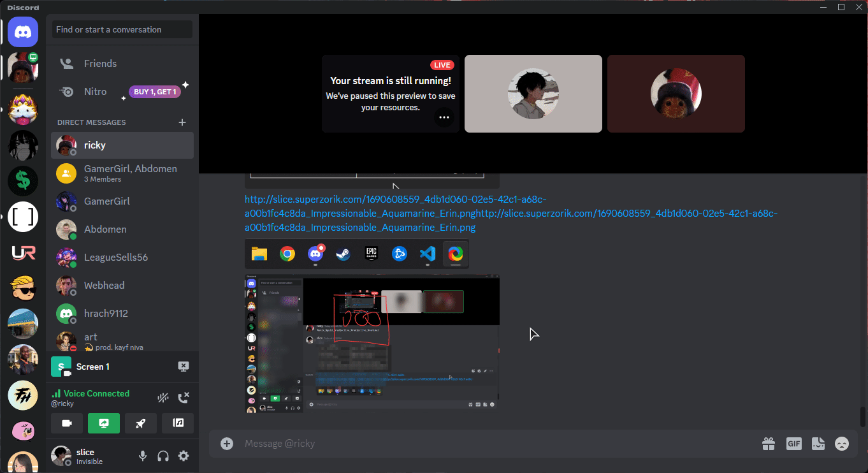Image resolution: width=868 pixels, height=473 pixels.
Task: Open GamerGirl direct message
Action: (x=106, y=201)
